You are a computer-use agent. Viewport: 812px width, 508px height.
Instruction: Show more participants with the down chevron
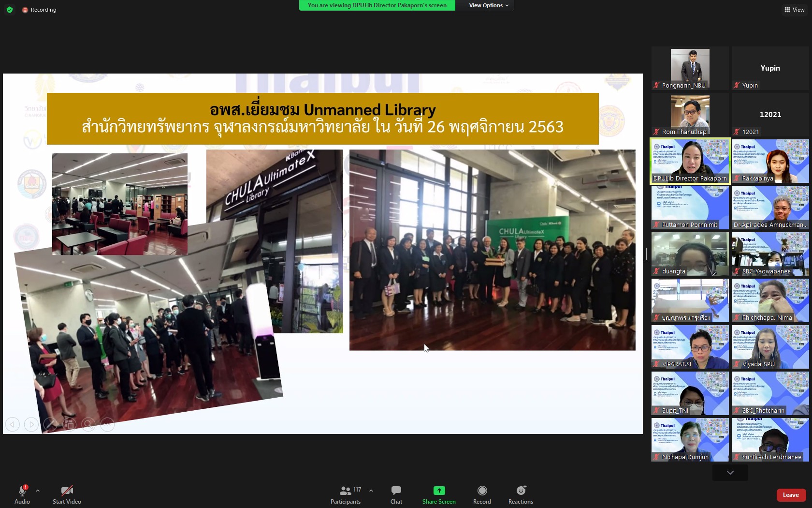(730, 473)
